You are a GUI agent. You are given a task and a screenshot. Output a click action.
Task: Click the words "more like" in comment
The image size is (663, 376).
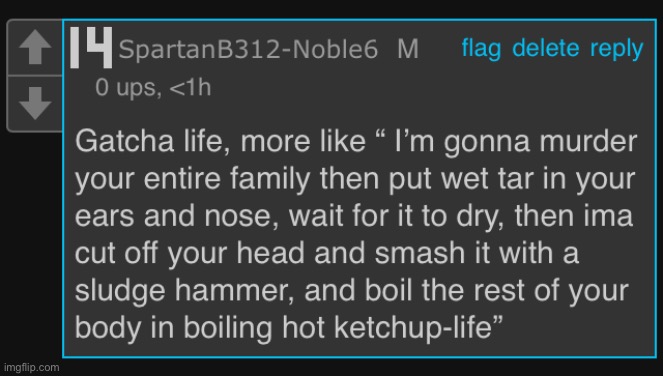[303, 141]
